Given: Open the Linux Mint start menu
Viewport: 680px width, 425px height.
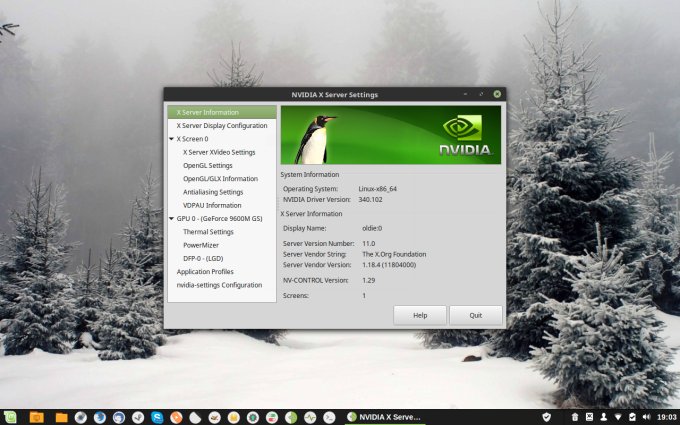Looking at the screenshot, I should point(10,417).
